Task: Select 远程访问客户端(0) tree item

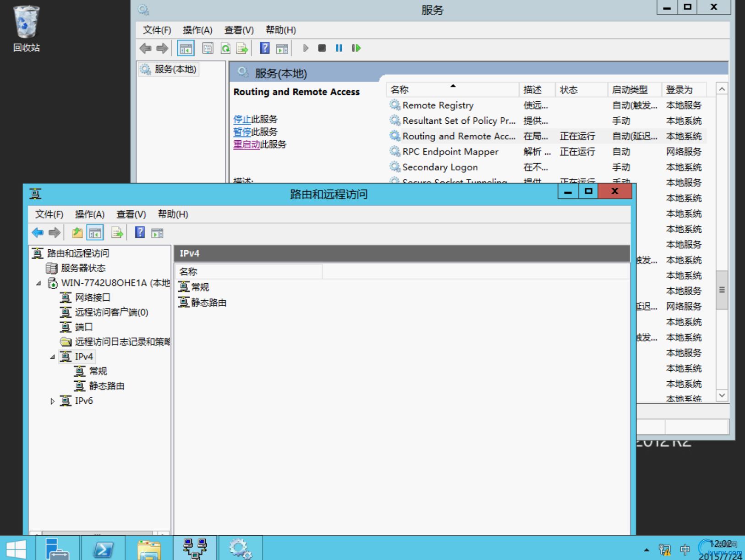Action: 111,312
